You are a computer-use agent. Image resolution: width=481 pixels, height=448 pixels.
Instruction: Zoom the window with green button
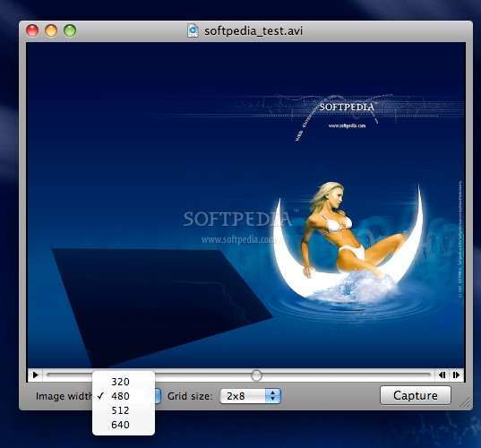click(x=70, y=30)
